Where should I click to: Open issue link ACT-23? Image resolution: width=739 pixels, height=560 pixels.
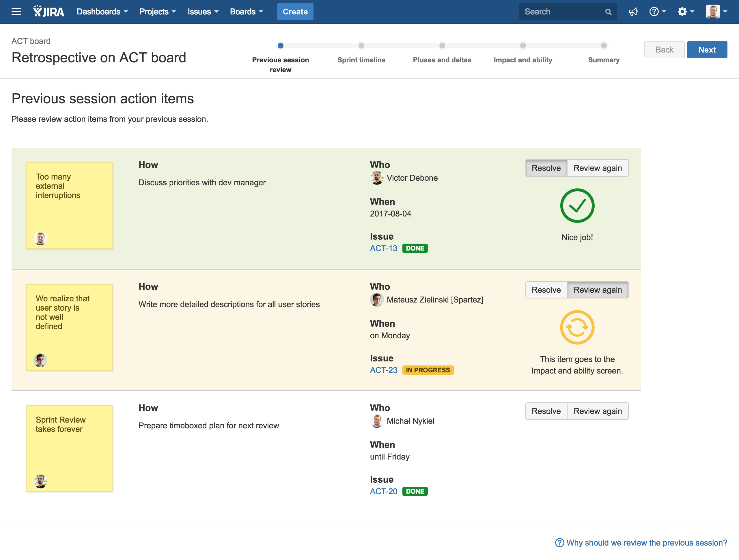(x=383, y=370)
